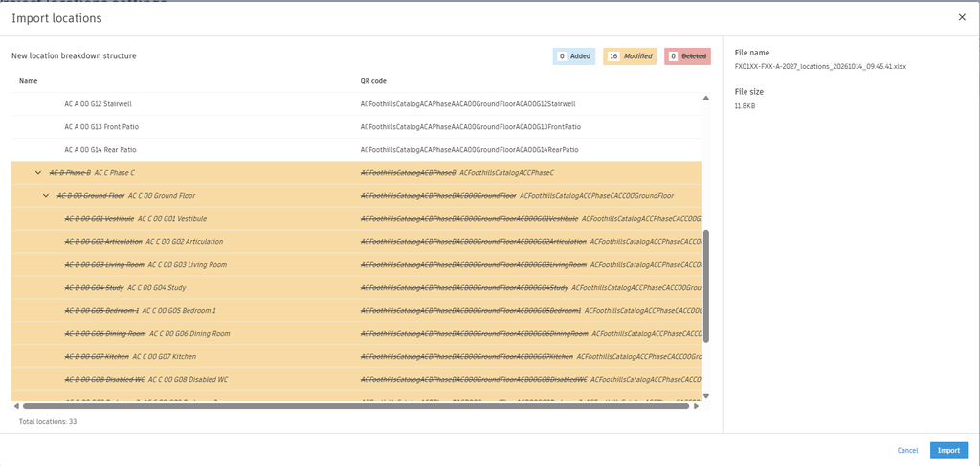Screen dimensions: 980x466
Task: Close the Import locations dialog
Action: (962, 17)
